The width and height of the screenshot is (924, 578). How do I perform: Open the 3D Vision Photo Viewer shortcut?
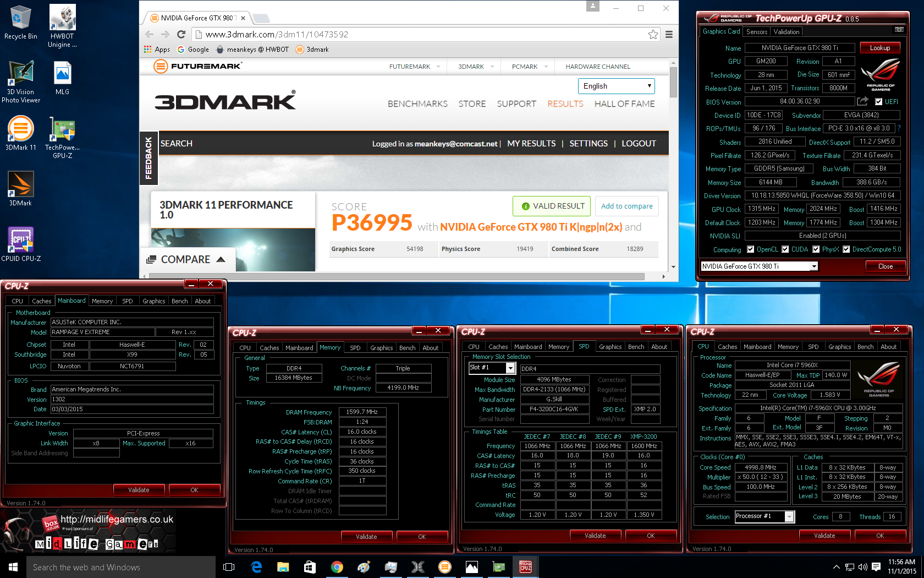(x=21, y=81)
